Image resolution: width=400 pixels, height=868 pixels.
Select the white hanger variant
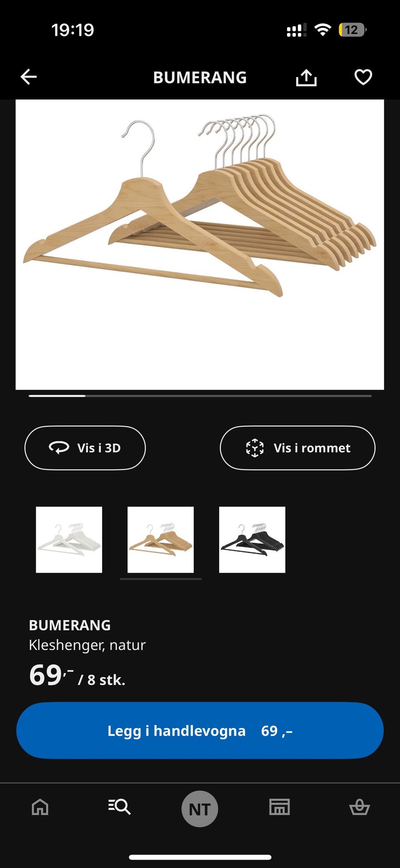pos(69,540)
